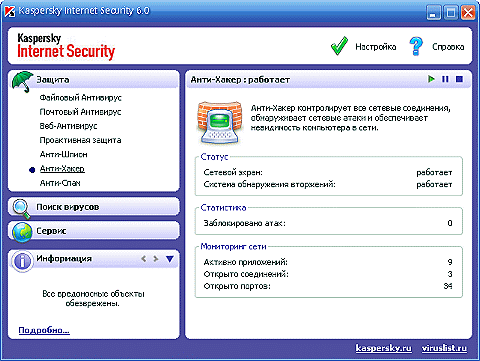Screen dimensions: 480x361
Task: Open Настройка settings
Action: 376,47
